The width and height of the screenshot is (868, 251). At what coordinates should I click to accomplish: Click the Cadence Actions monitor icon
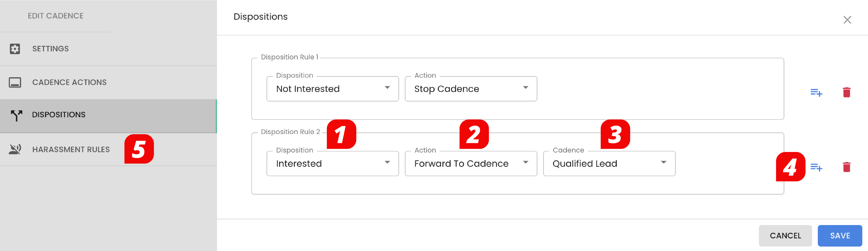pyautogui.click(x=15, y=82)
